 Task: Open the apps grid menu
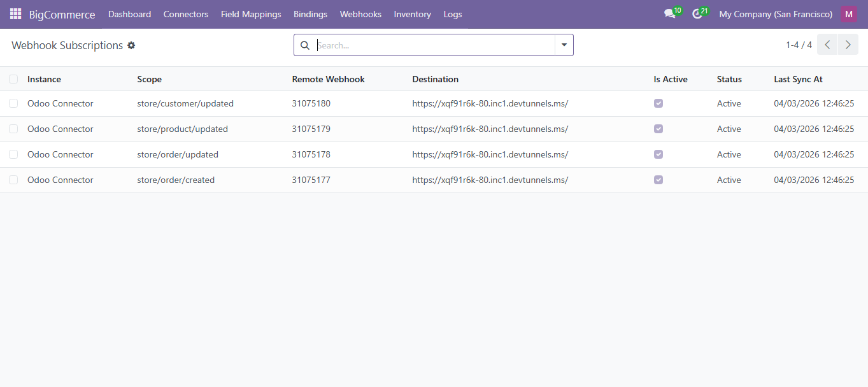click(15, 14)
